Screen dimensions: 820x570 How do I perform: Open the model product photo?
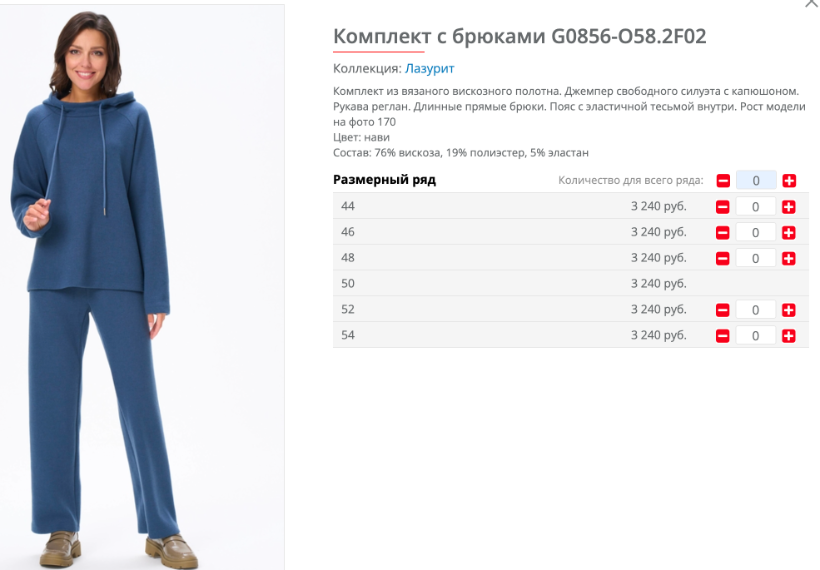142,287
